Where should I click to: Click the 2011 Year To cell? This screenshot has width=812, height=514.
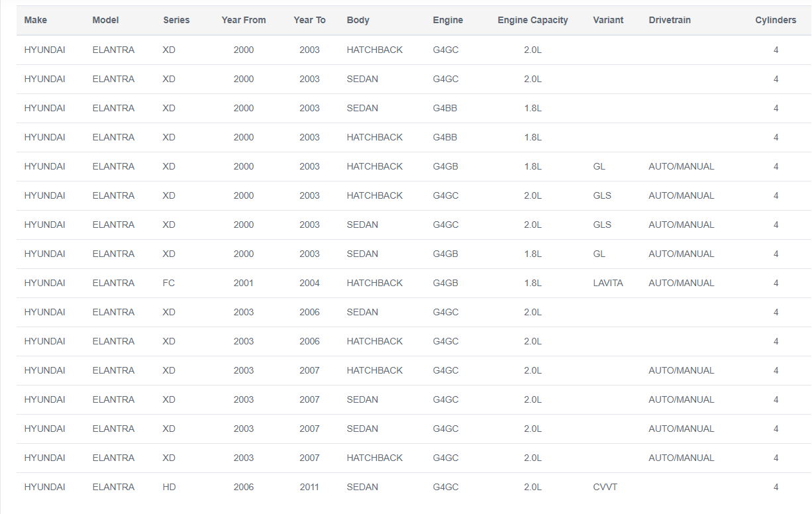[x=309, y=487]
